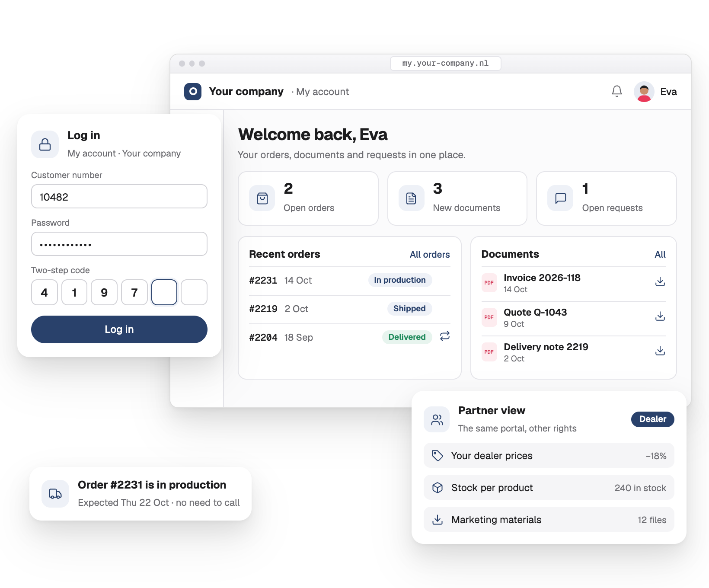Viewport: 709px width, 588px height.
Task: Open the 3 New documents card
Action: tap(457, 198)
